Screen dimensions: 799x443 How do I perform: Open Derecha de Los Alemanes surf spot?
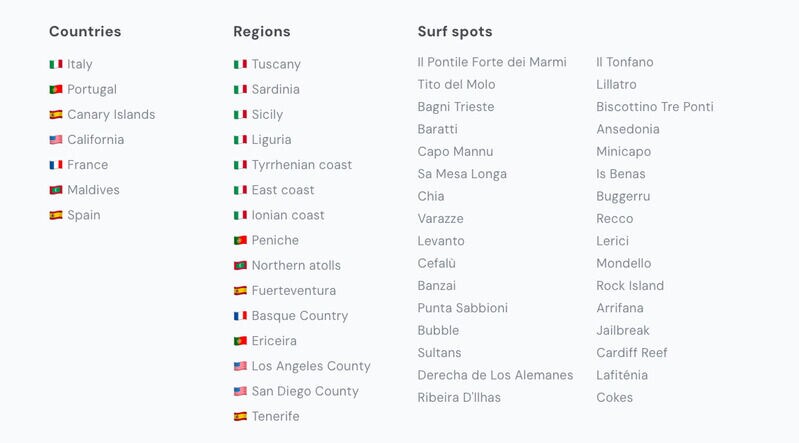click(495, 375)
